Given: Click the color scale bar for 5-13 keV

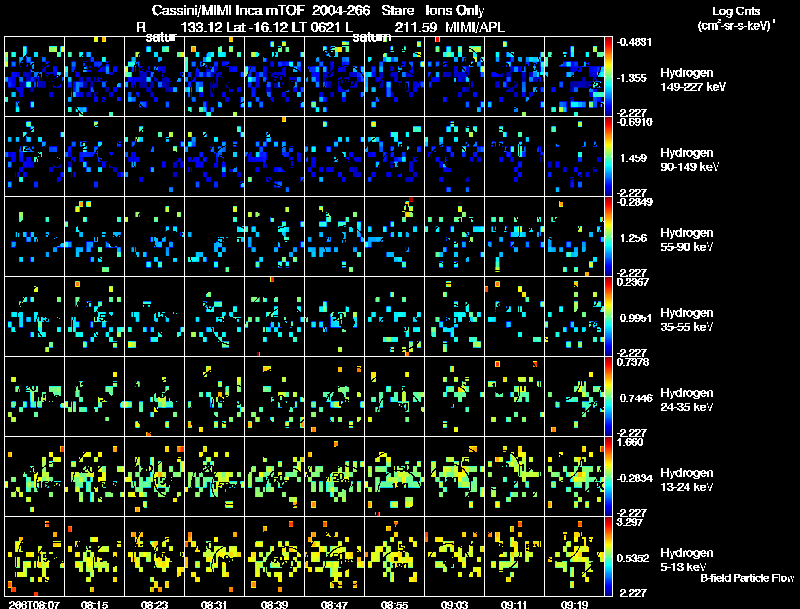Looking at the screenshot, I should tap(608, 556).
